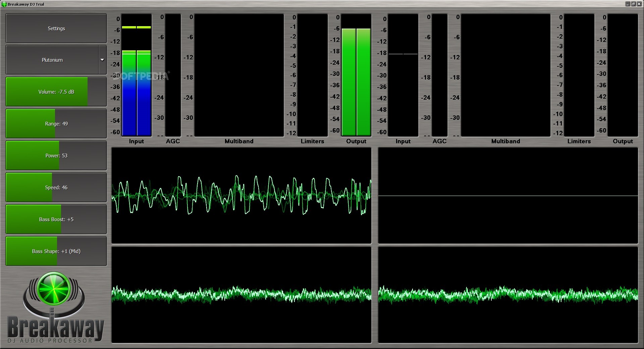Minimize the Breakaway DJ Trial window
The image size is (644, 349).
(x=628, y=4)
